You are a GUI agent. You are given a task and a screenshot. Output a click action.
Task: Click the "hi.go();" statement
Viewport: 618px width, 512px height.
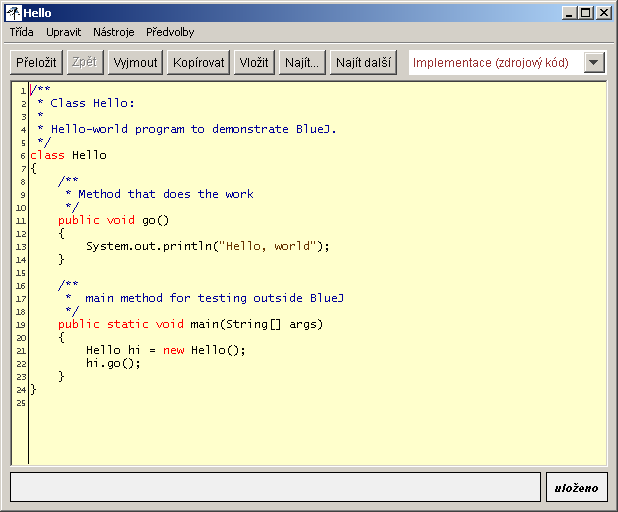[x=113, y=363]
